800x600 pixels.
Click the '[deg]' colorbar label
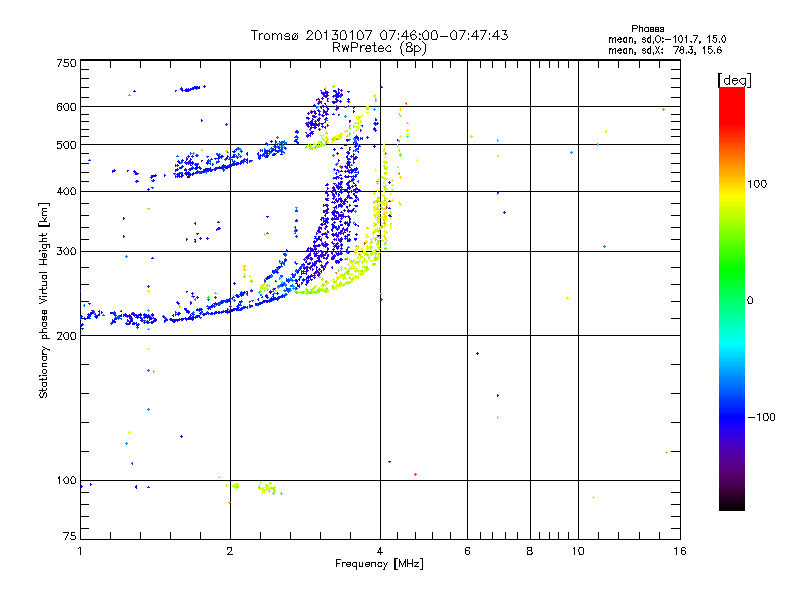tap(734, 80)
